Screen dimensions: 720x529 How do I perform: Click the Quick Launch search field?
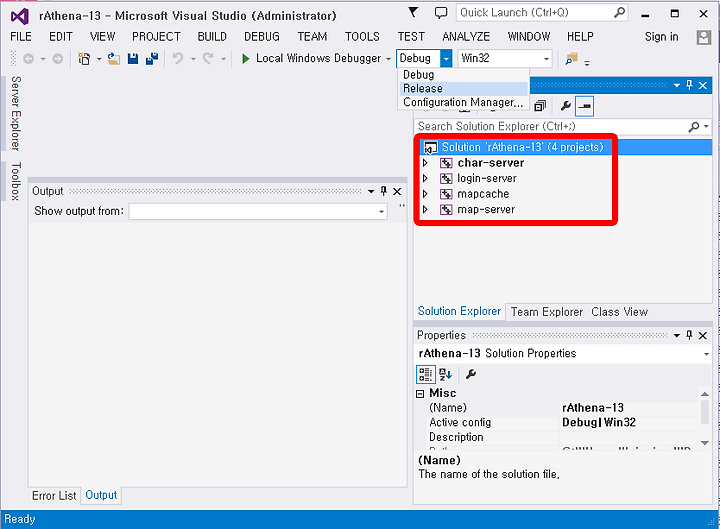coord(542,12)
